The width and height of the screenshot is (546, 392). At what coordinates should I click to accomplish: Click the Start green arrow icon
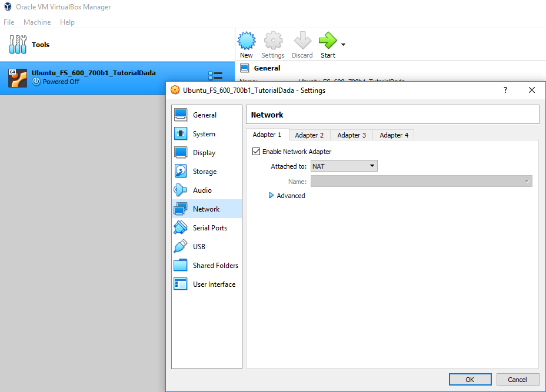click(x=327, y=41)
